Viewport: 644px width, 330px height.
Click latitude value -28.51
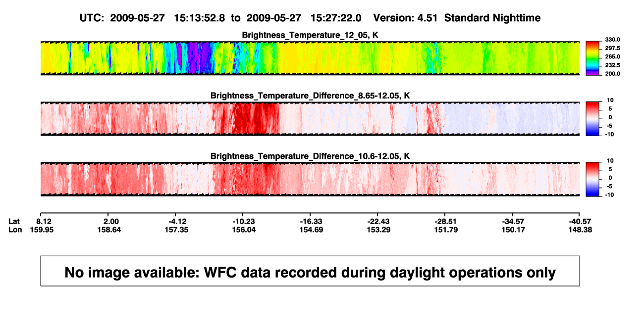445,221
